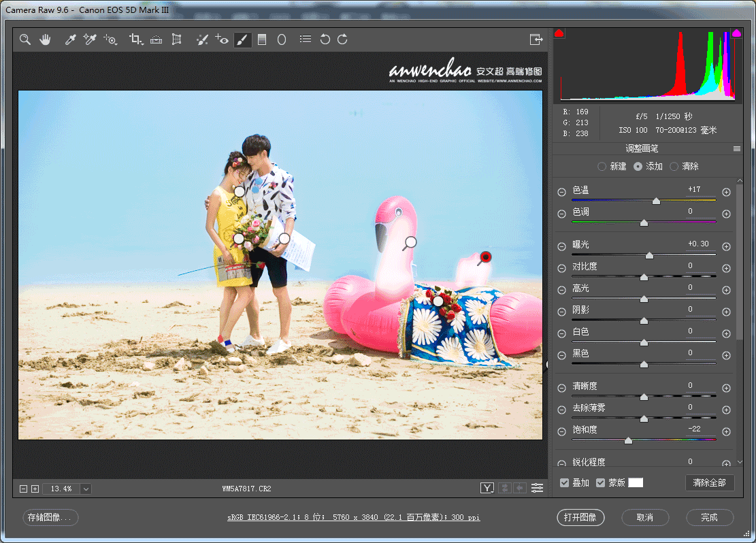Select the brush pin on flamingo neck

[410, 242]
